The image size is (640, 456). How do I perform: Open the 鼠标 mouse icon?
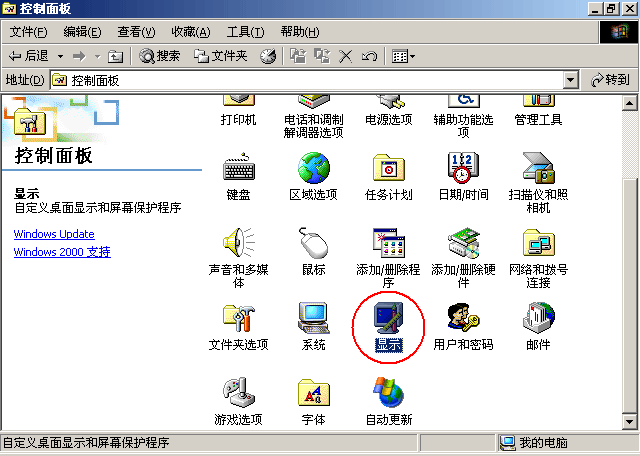point(313,242)
